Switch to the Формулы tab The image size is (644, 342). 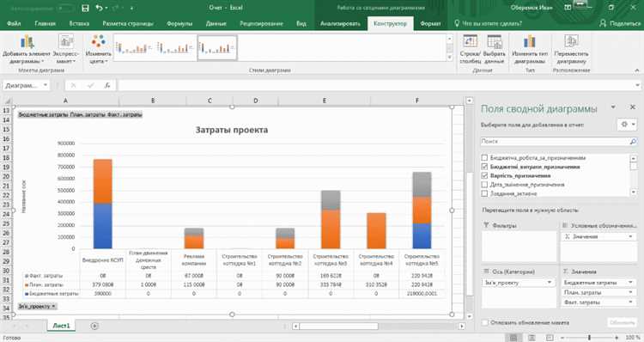(179, 23)
